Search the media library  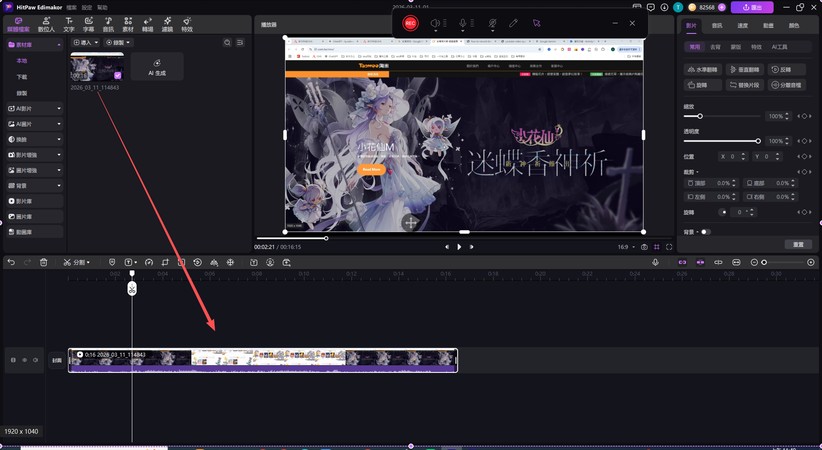tap(227, 42)
